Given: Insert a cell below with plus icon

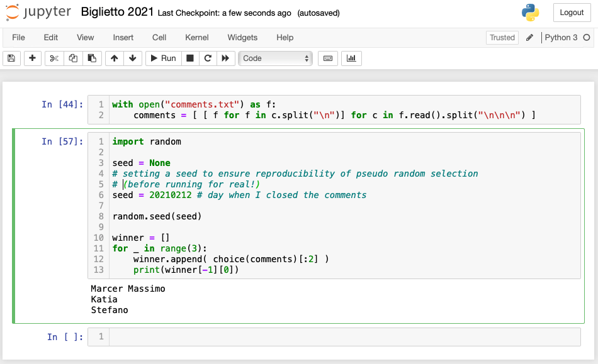Looking at the screenshot, I should coord(32,58).
